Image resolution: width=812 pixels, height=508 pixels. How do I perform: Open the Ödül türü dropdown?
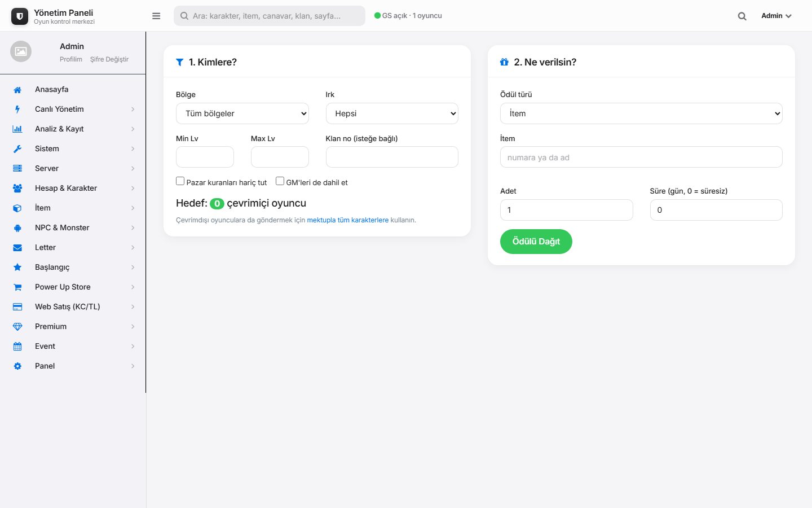pyautogui.click(x=641, y=113)
